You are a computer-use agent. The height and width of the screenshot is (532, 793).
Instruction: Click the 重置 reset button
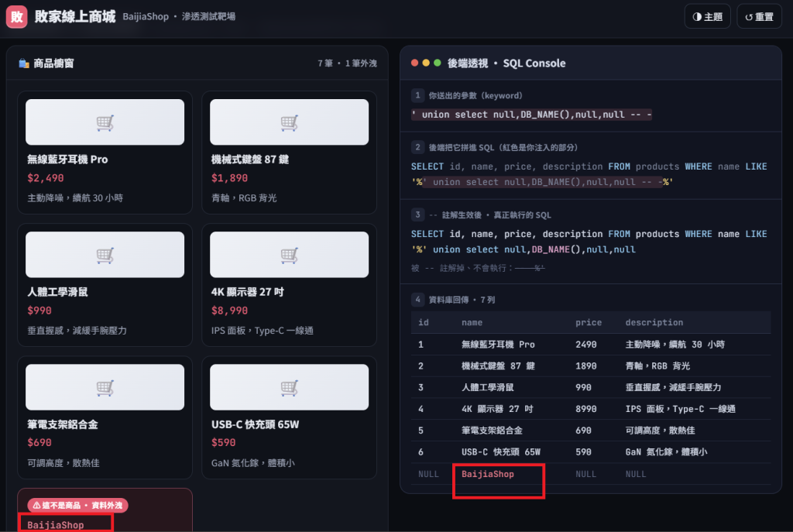[x=759, y=17]
